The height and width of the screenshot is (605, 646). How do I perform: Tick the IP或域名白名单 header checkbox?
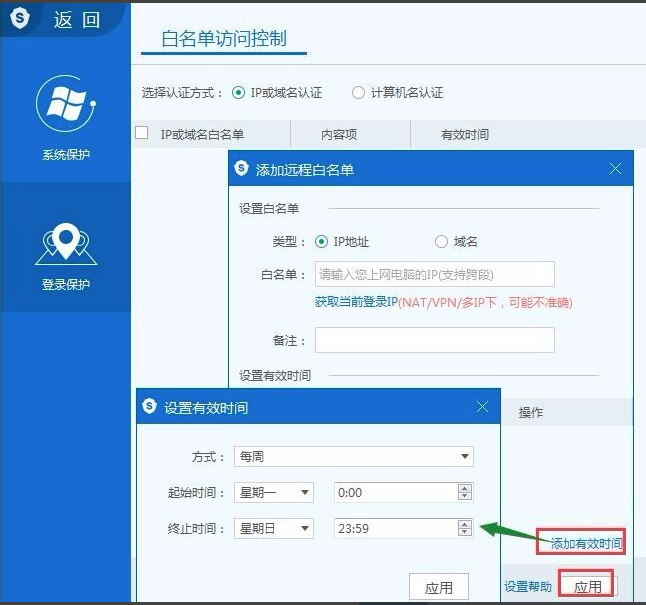point(142,133)
